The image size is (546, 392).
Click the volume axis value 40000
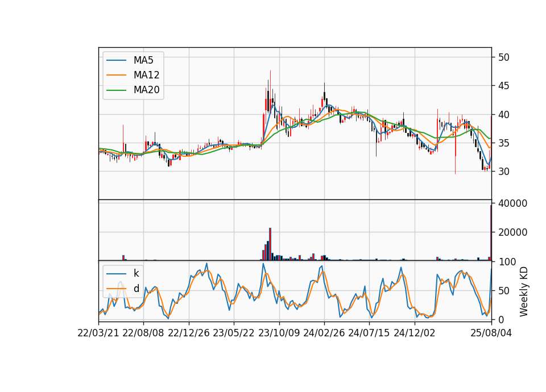pos(512,203)
